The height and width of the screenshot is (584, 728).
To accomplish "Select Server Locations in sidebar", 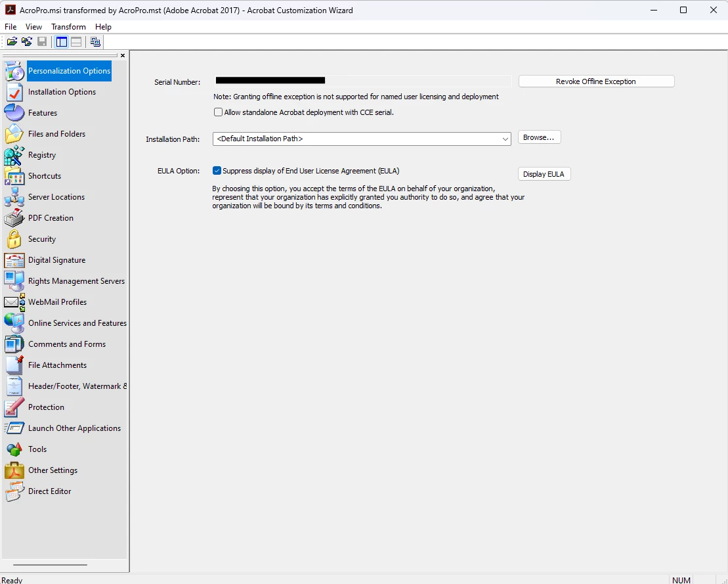I will (x=56, y=197).
